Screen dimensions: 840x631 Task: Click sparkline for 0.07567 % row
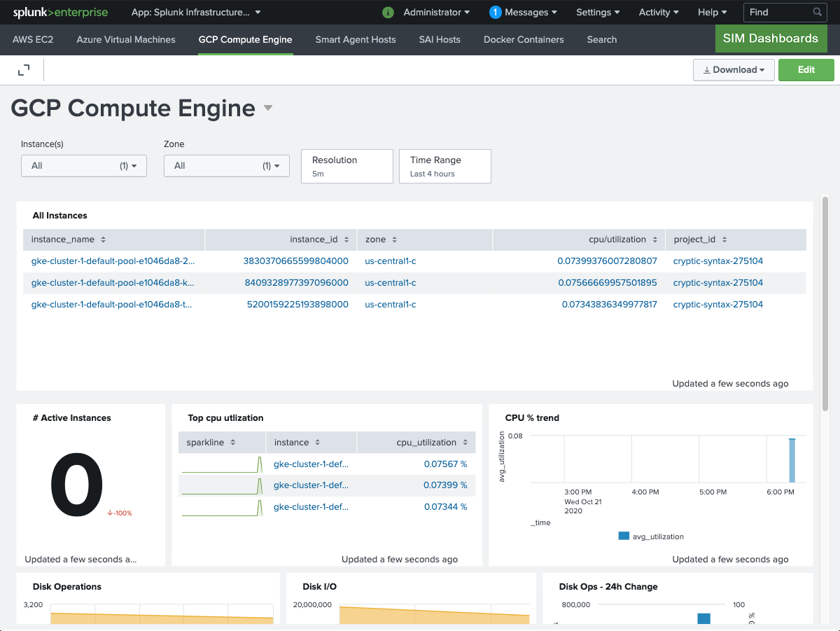[x=222, y=464]
